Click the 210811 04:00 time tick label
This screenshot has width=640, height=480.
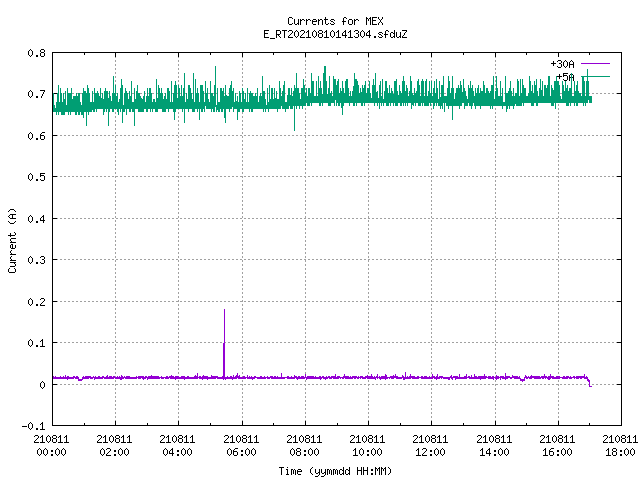(x=178, y=446)
